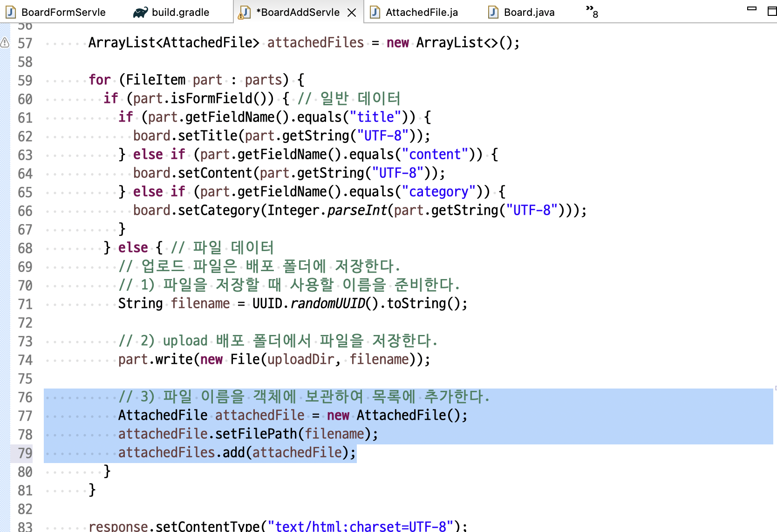Click the "title" string literal on line 61
Screen dimensions: 777x532
point(375,117)
